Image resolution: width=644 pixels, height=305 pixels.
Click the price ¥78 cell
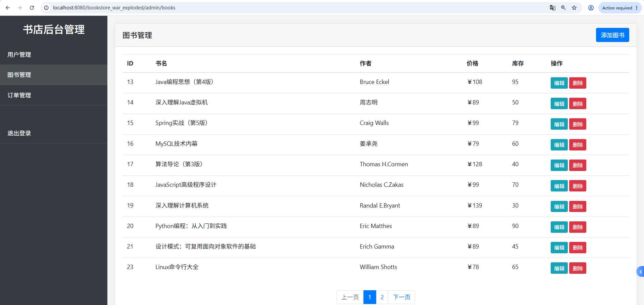[x=473, y=267]
